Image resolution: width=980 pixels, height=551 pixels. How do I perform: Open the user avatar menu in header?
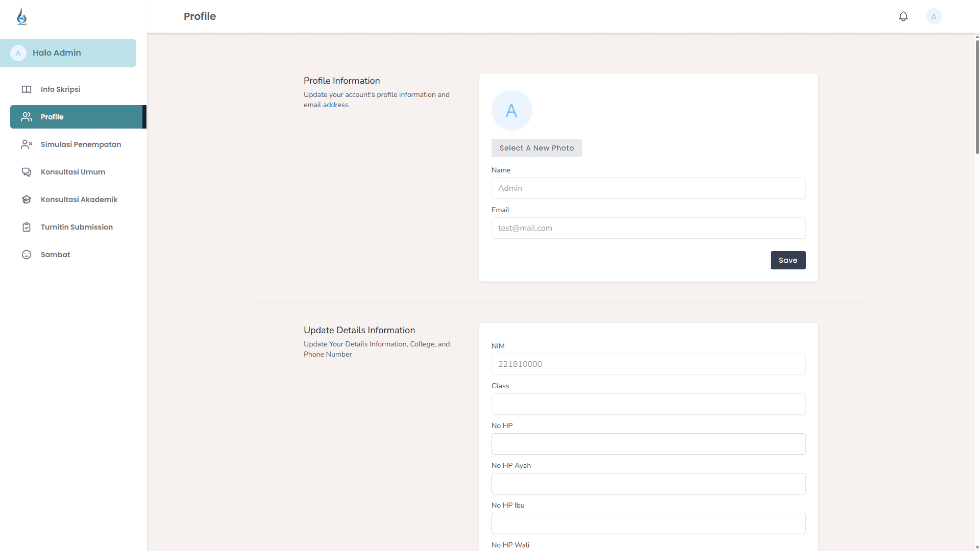tap(934, 16)
